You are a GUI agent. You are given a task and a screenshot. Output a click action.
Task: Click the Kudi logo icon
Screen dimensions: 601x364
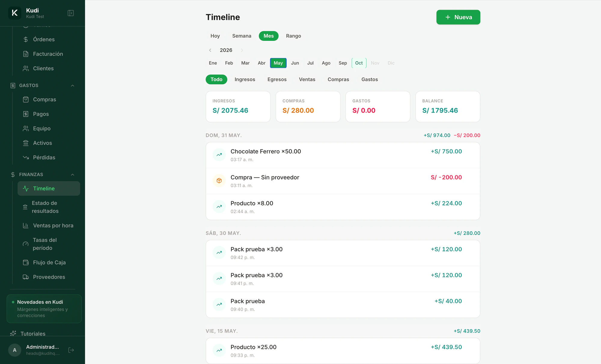click(14, 13)
